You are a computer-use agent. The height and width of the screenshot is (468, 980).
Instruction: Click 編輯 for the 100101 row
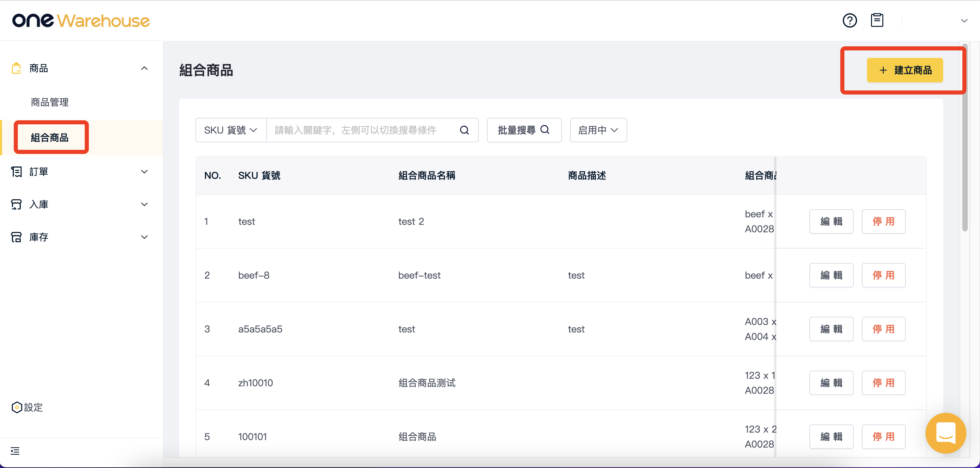pos(831,437)
